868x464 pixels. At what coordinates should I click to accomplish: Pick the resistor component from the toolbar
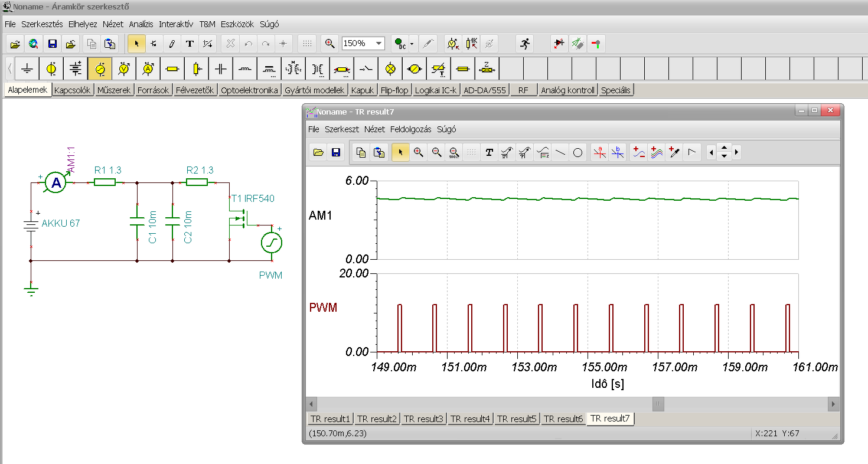172,69
